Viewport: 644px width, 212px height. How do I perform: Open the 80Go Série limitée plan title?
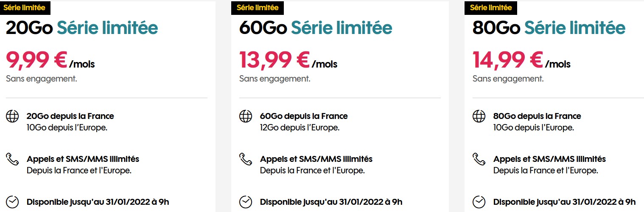[549, 28]
